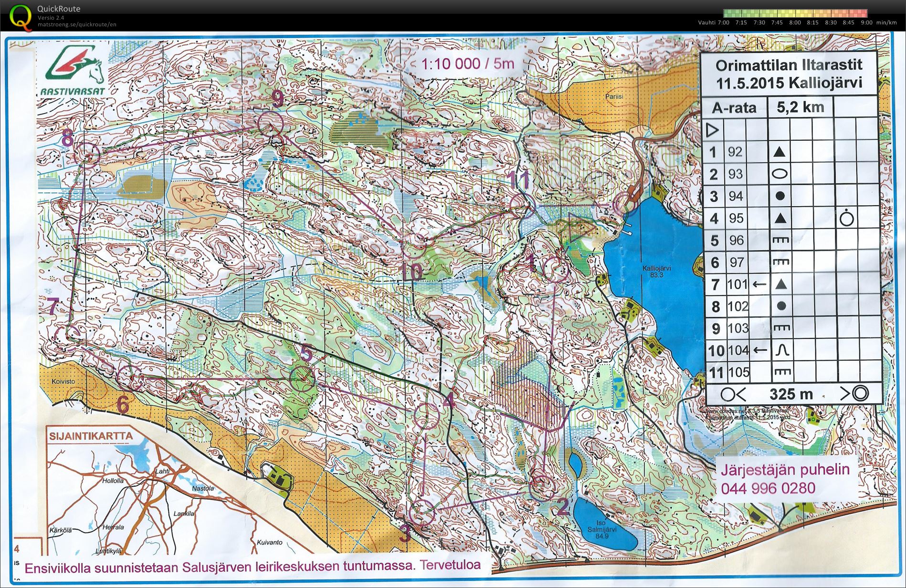Screen dimensions: 906x588
Task: Click the Järjestäjän puhelin label
Action: tap(785, 470)
